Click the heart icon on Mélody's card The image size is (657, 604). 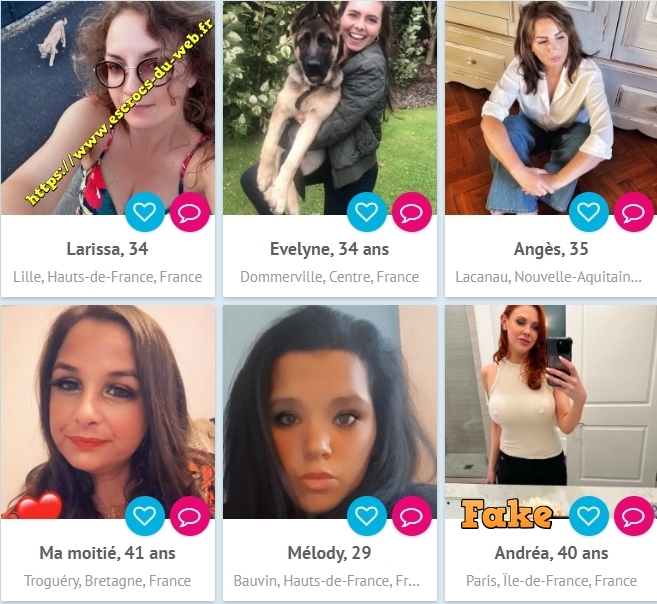[x=367, y=516]
